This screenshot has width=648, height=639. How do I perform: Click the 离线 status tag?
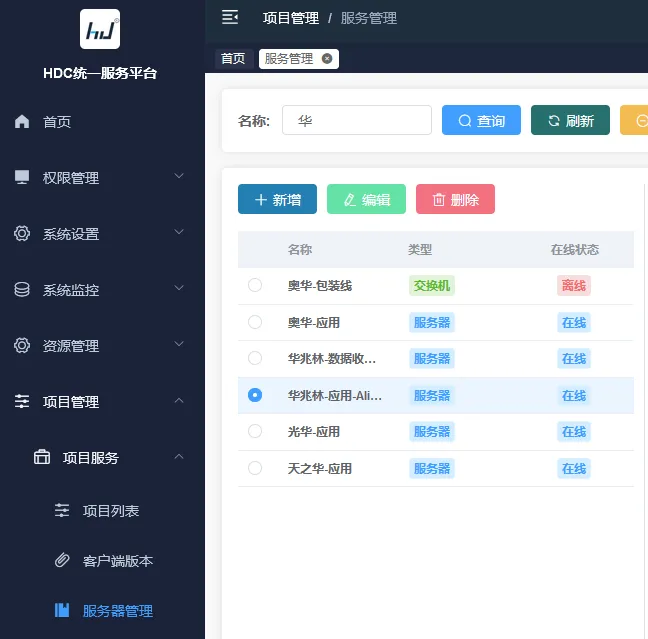coord(574,286)
